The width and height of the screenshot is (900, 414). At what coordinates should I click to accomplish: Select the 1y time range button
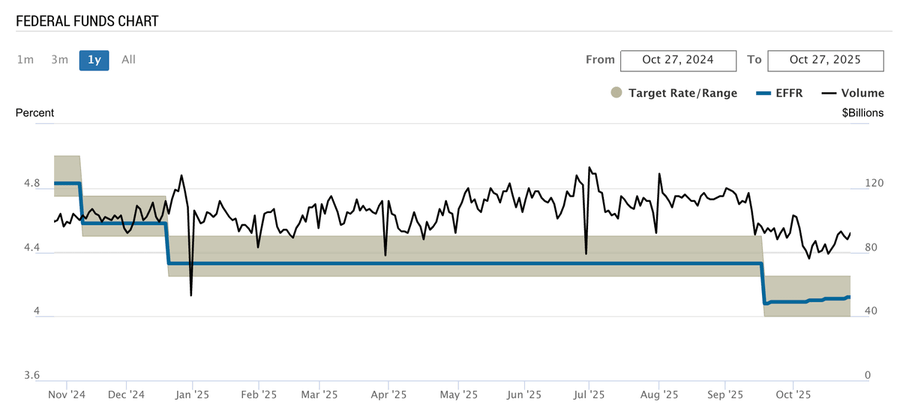click(x=94, y=60)
